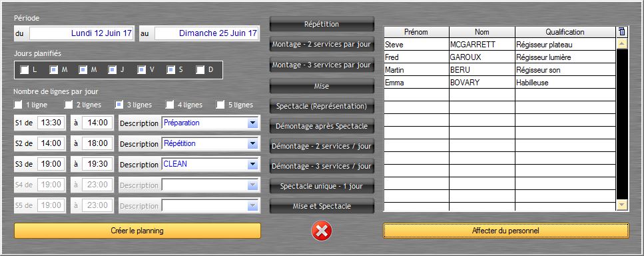Click the S1 end time 14:00 field

tap(97, 123)
